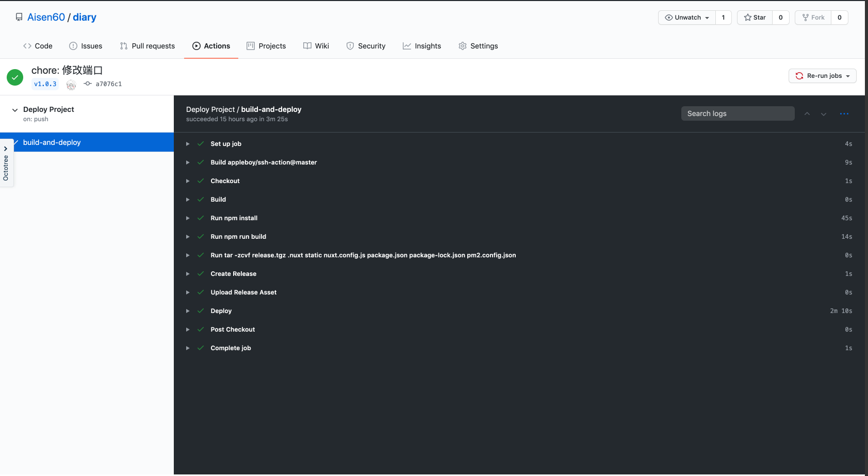The height and width of the screenshot is (476, 868).
Task: Open the diary repository link
Action: pyautogui.click(x=85, y=17)
